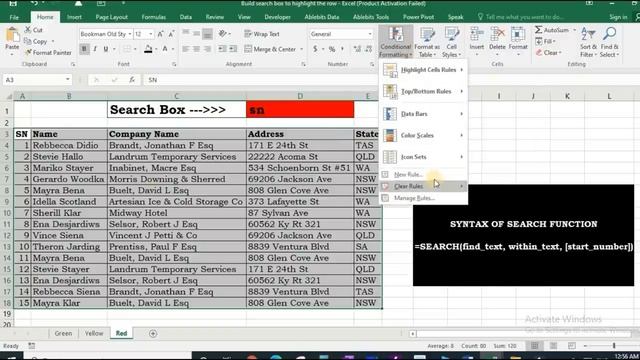Open the Data ribbon tab
This screenshot has width=640, height=360.
click(x=186, y=17)
